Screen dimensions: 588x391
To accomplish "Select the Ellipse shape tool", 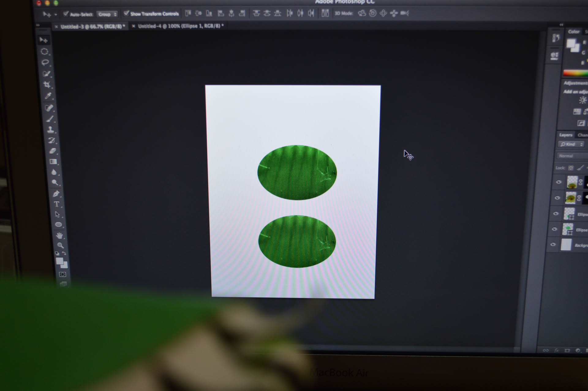I will click(x=58, y=225).
